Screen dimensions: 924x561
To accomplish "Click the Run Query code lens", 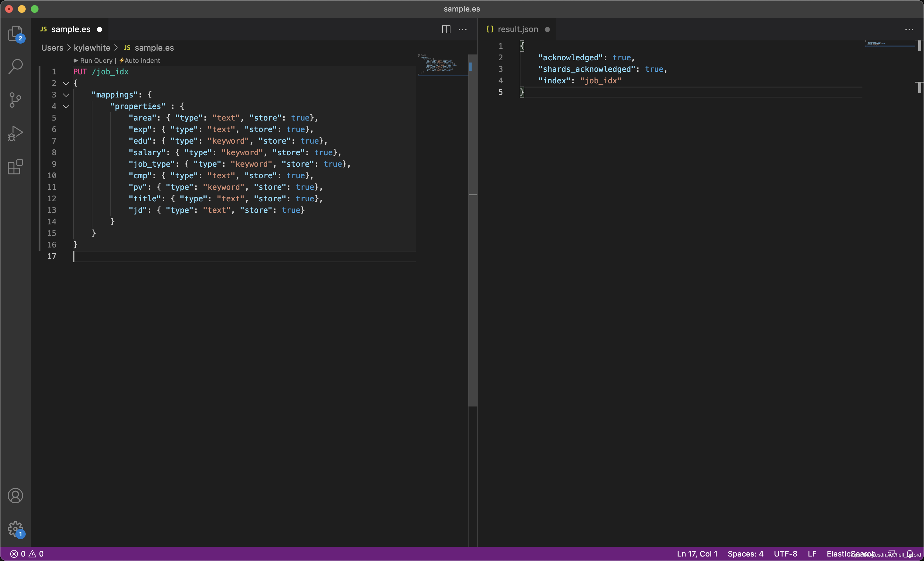I will 96,60.
